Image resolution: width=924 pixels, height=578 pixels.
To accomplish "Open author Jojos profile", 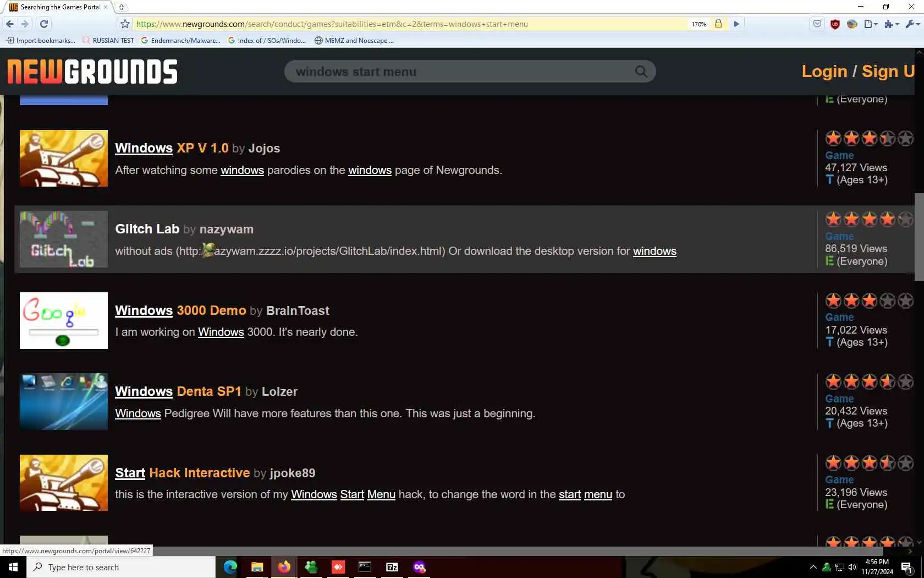I will click(264, 149).
